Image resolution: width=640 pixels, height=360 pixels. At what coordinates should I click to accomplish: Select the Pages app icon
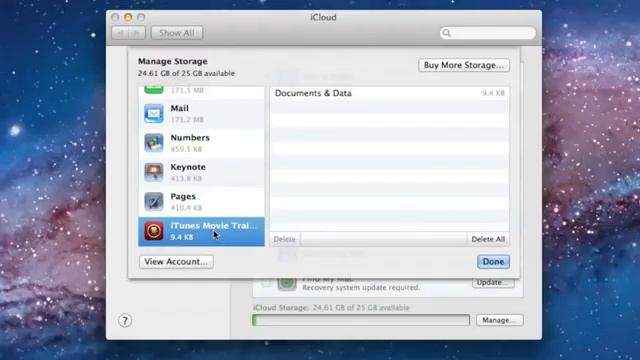154,202
